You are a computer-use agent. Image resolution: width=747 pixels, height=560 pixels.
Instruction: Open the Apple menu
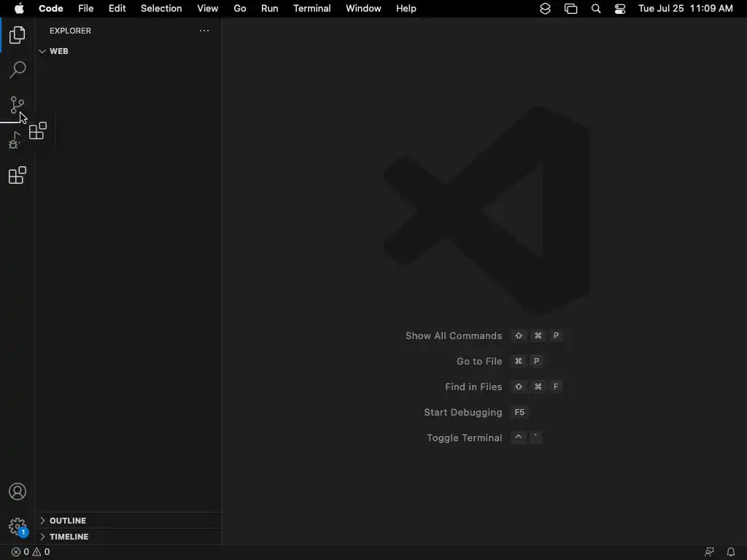tap(19, 8)
